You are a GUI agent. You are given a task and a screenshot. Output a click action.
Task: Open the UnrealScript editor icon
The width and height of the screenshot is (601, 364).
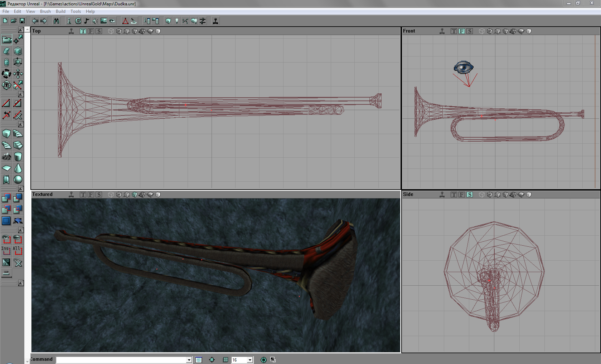(x=134, y=21)
